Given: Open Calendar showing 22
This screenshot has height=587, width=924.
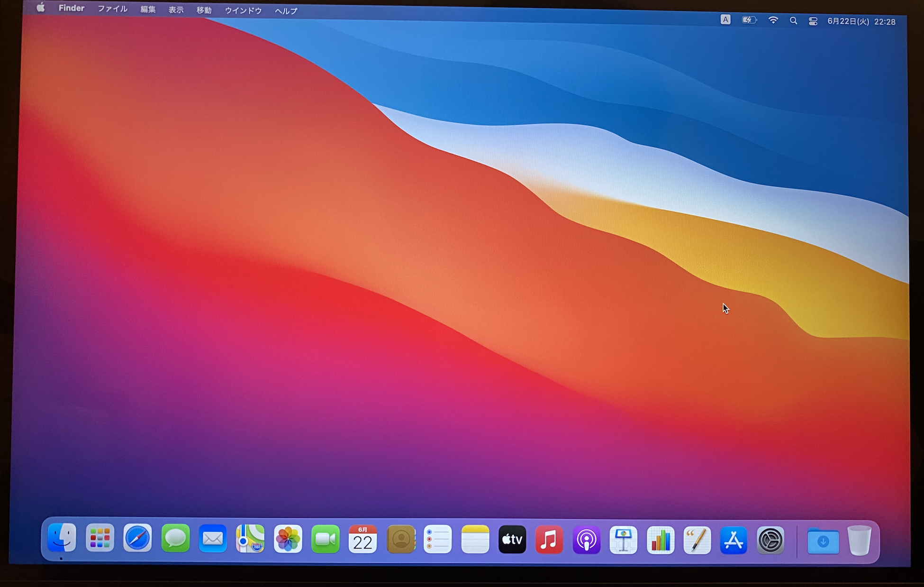Looking at the screenshot, I should pyautogui.click(x=362, y=540).
